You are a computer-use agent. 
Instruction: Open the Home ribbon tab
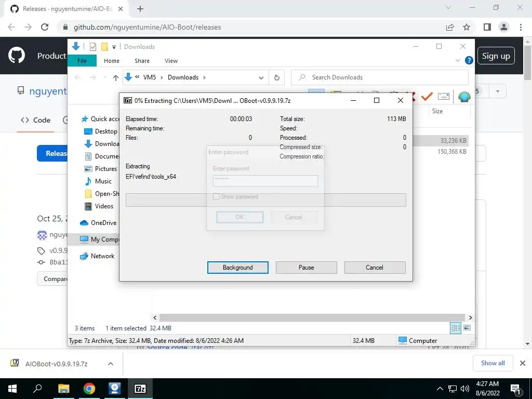pyautogui.click(x=112, y=61)
